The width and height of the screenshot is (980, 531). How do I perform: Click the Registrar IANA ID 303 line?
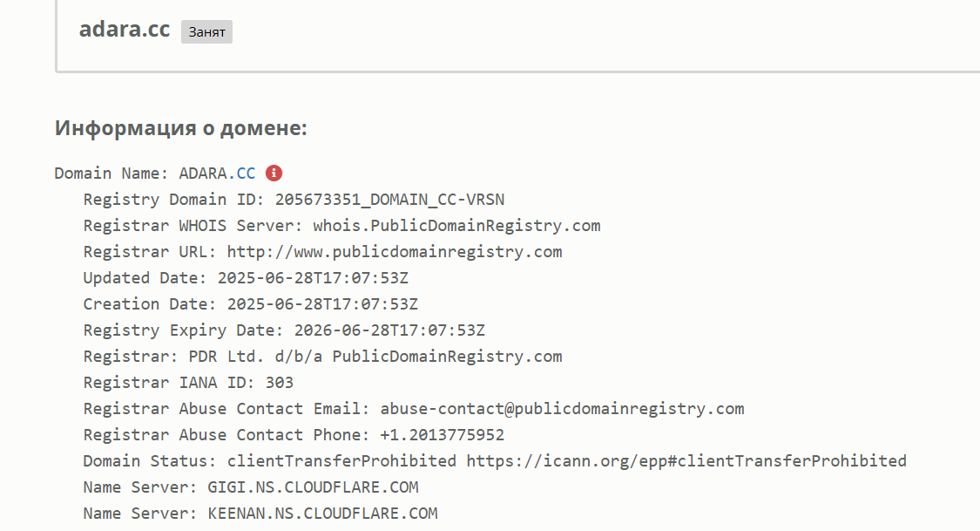(188, 383)
